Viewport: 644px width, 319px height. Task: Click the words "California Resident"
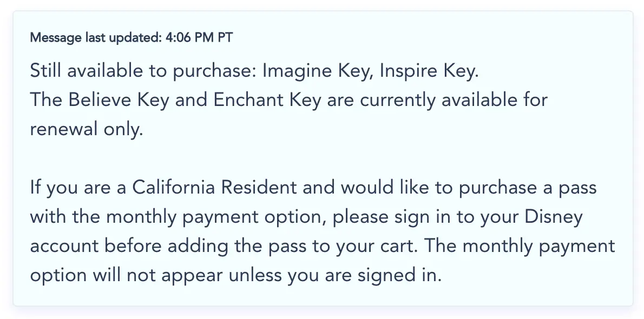click(x=214, y=188)
